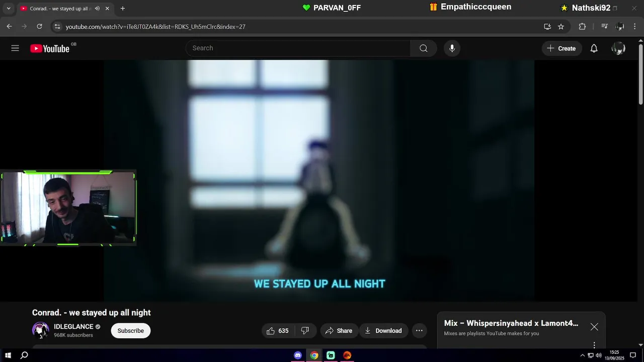Image resolution: width=644 pixels, height=362 pixels.
Task: Dislike the video
Action: tap(305, 330)
